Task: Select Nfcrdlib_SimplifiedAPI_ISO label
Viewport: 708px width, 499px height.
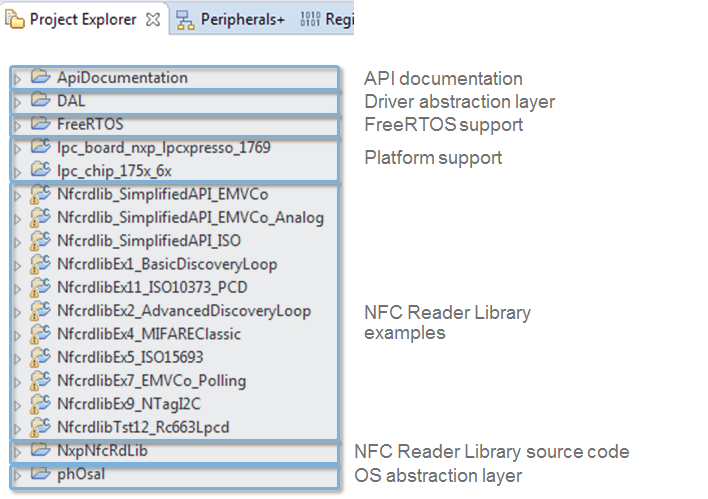Action: (149, 241)
